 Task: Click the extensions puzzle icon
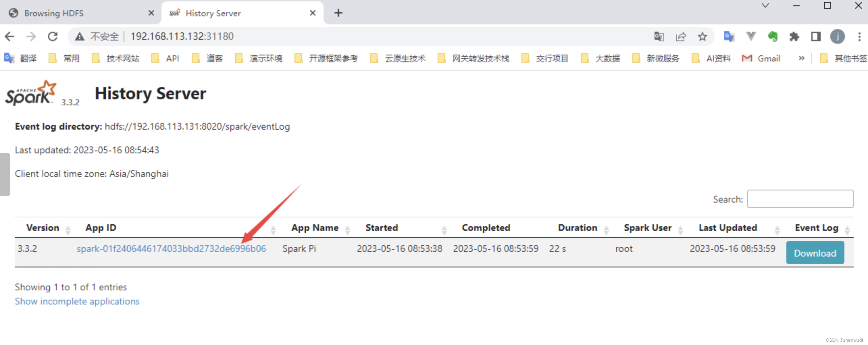click(794, 36)
